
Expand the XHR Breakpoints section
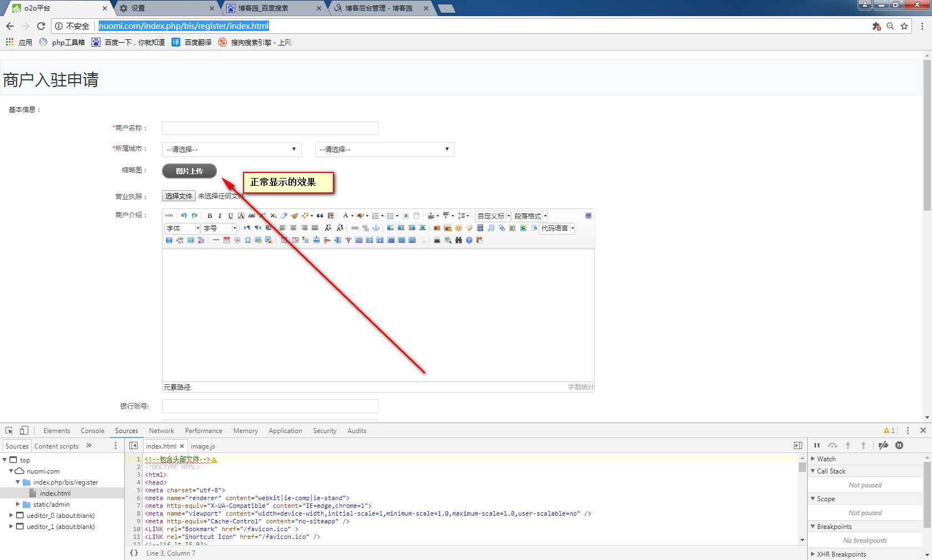point(813,554)
